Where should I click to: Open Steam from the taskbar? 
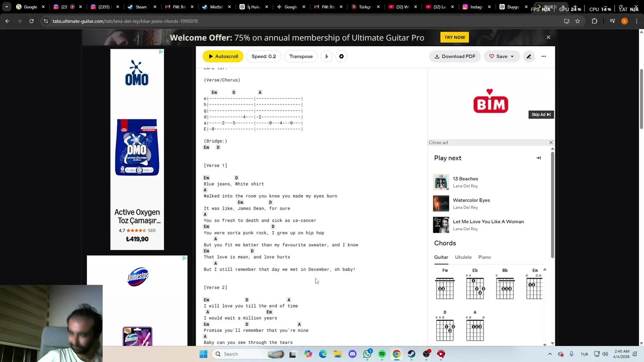click(x=412, y=354)
